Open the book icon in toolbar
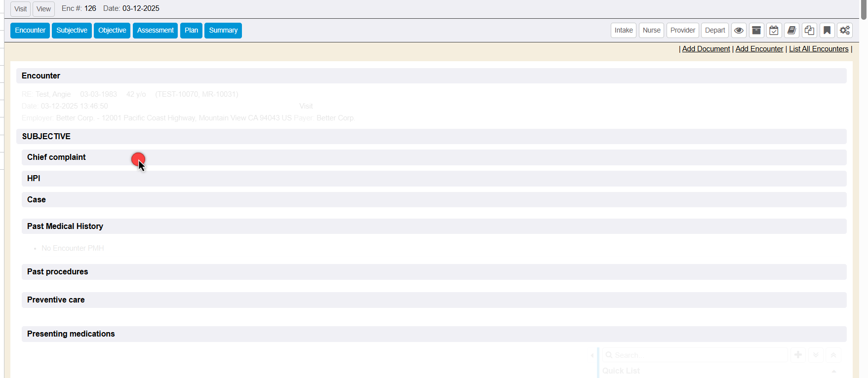This screenshot has height=378, width=868. [791, 31]
